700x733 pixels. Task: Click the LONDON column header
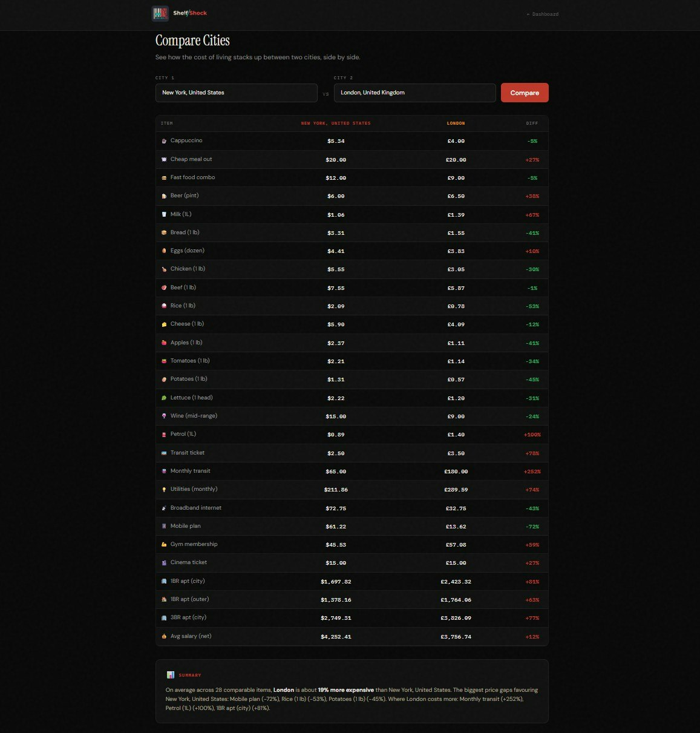point(456,123)
